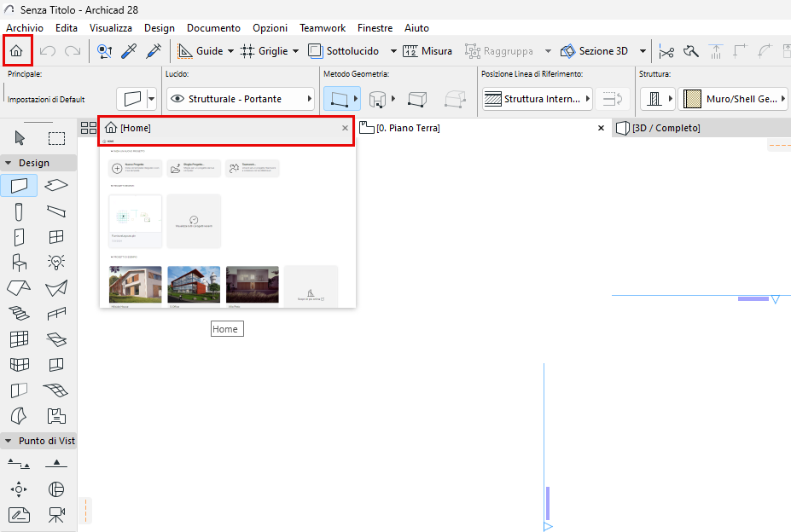Open the Muro/Shell Ge... material dropdown
The height and width of the screenshot is (532, 791).
pyautogui.click(x=733, y=99)
